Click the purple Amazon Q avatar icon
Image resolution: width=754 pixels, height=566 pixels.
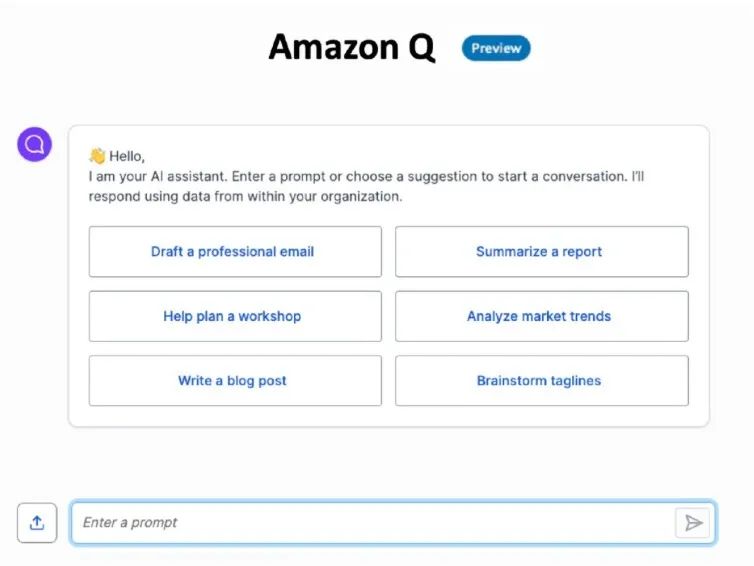pos(35,144)
